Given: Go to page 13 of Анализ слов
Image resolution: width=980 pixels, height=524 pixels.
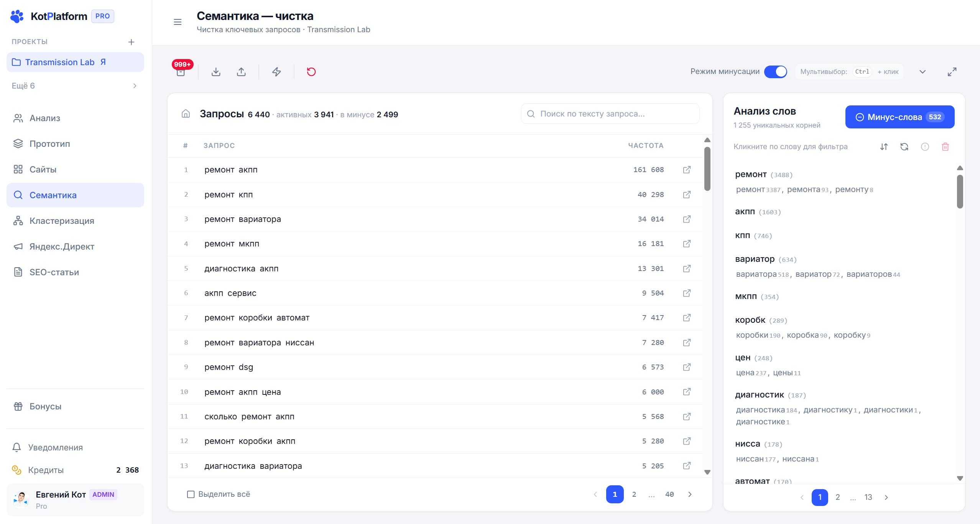Looking at the screenshot, I should point(868,498).
